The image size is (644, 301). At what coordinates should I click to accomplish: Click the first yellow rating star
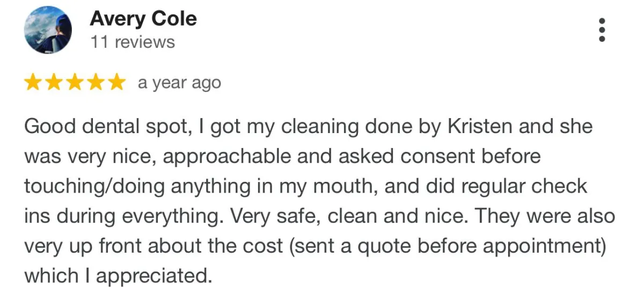point(33,83)
